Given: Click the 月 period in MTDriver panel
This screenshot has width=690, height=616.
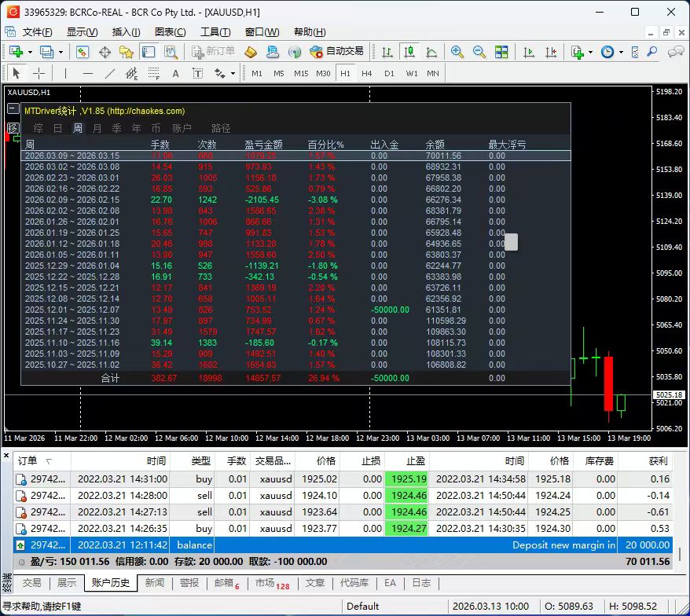Looking at the screenshot, I should coord(97,128).
